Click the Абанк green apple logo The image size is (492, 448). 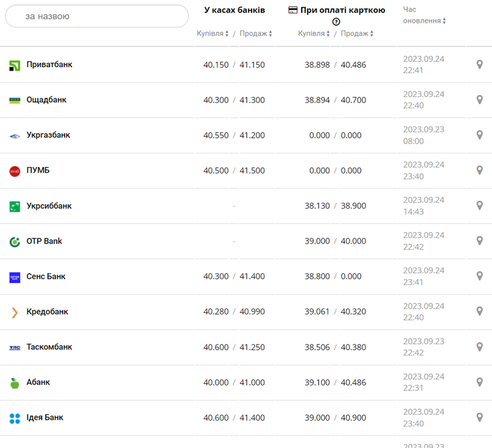14,383
